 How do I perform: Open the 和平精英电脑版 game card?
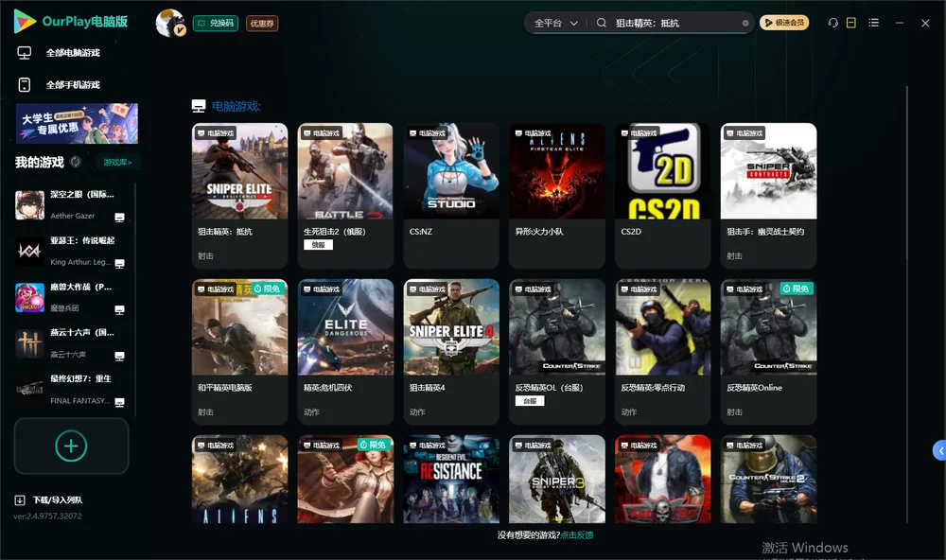tap(239, 352)
